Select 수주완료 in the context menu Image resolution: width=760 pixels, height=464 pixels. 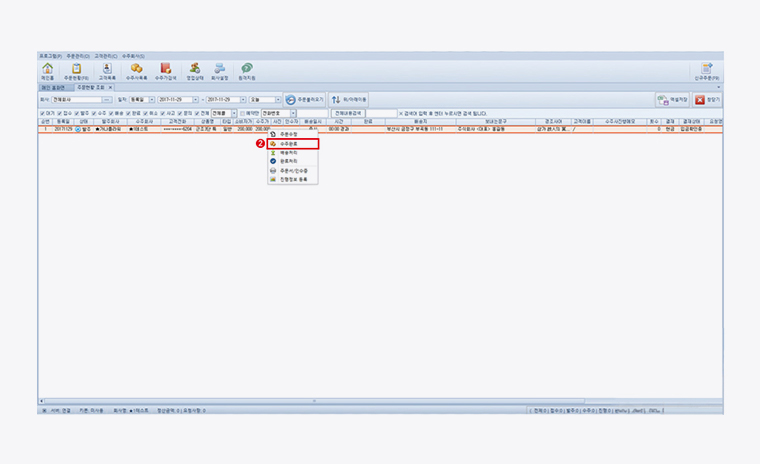[x=291, y=144]
